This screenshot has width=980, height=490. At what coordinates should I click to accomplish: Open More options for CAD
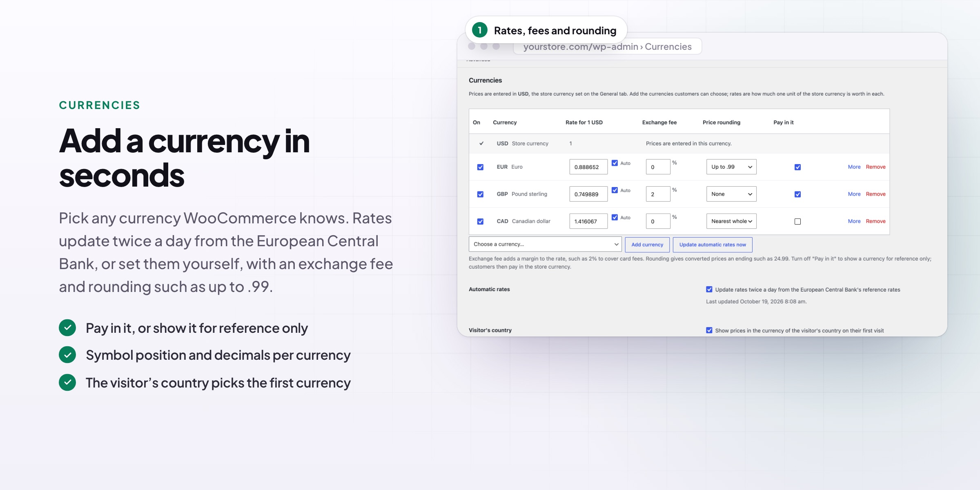[854, 221]
